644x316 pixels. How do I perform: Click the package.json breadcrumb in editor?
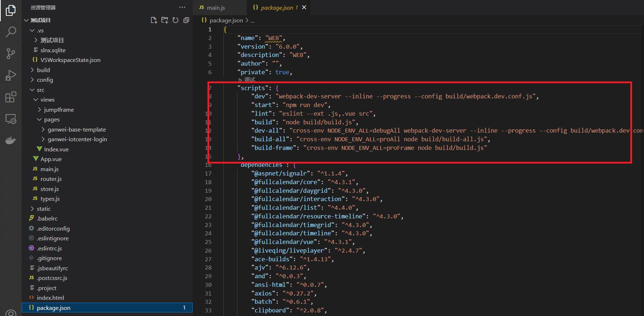click(x=226, y=20)
